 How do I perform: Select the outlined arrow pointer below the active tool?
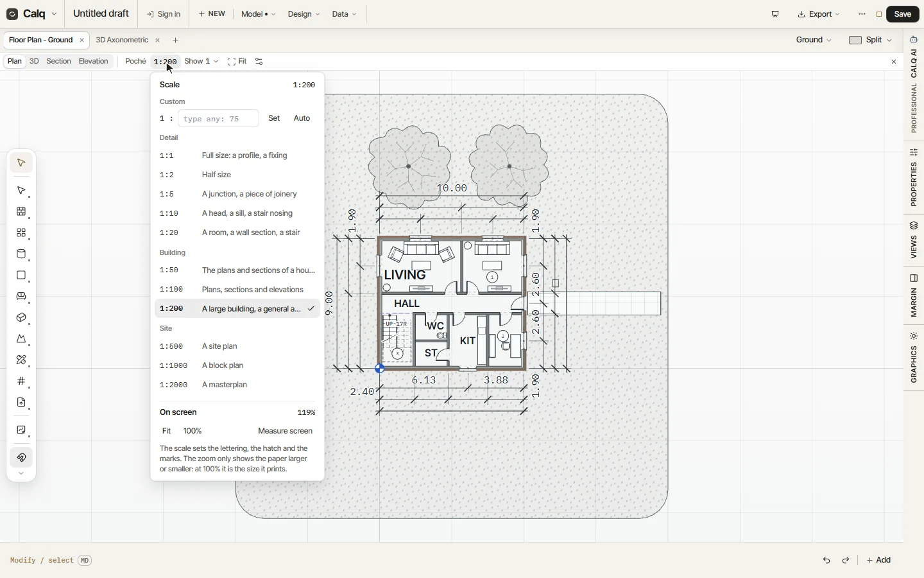(x=21, y=191)
